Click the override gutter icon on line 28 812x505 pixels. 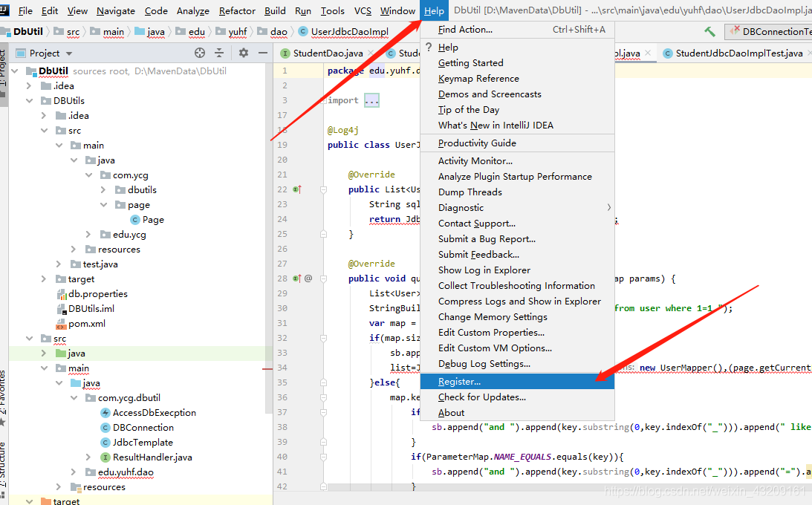(x=296, y=278)
